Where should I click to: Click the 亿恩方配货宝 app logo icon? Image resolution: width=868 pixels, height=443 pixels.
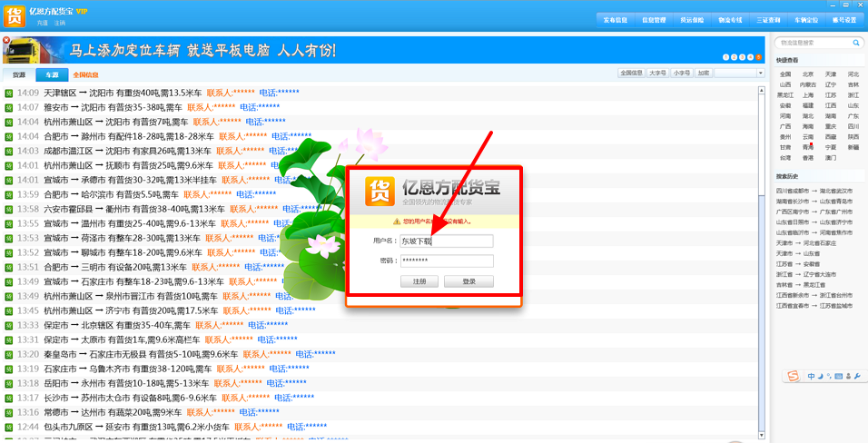14,16
